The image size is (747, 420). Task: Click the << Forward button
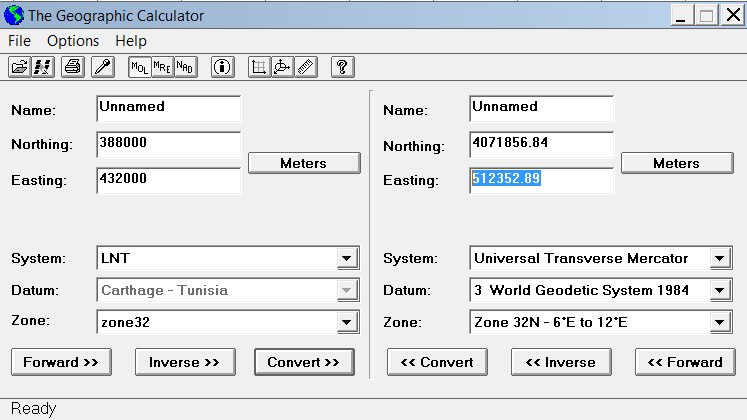click(685, 362)
